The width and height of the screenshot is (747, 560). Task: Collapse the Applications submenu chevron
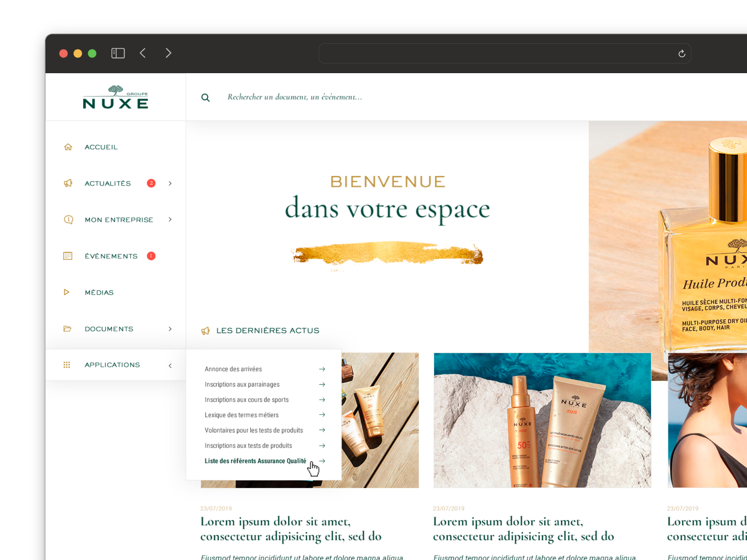[x=170, y=366]
